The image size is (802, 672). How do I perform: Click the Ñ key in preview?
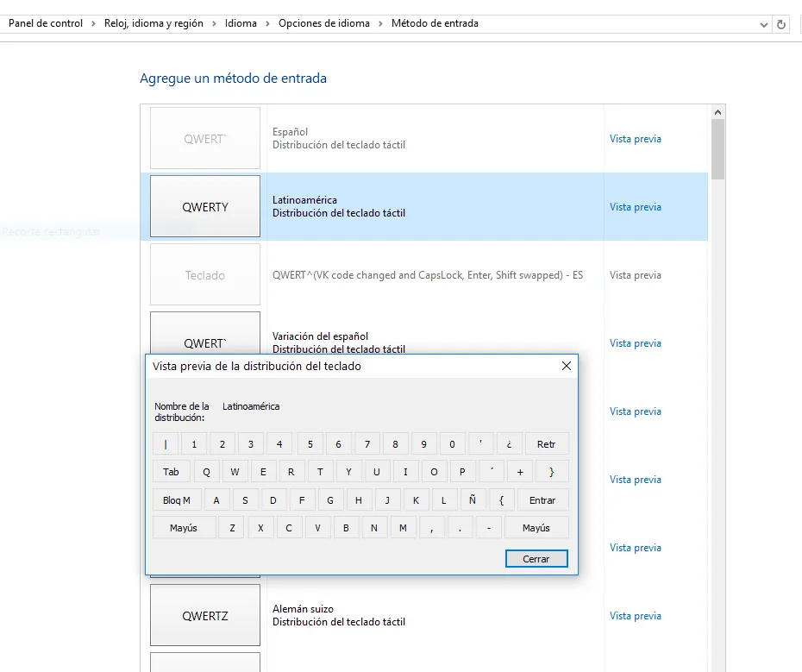472,500
